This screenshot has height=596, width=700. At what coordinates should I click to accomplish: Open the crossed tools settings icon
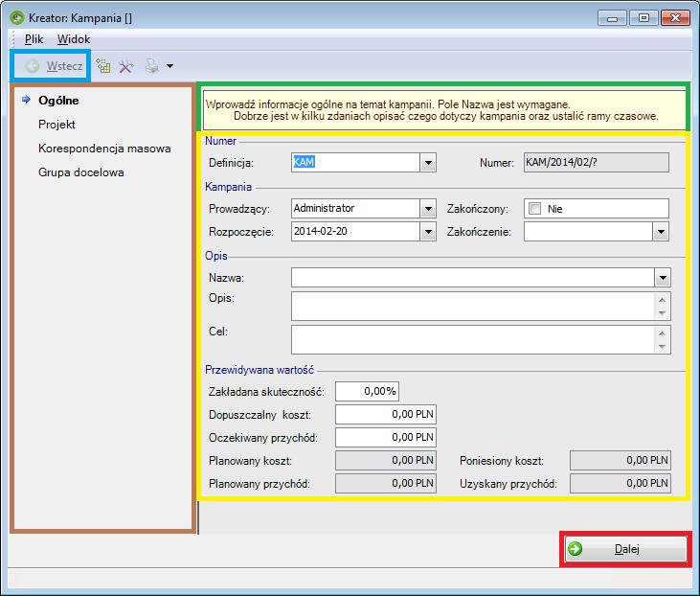click(x=125, y=66)
